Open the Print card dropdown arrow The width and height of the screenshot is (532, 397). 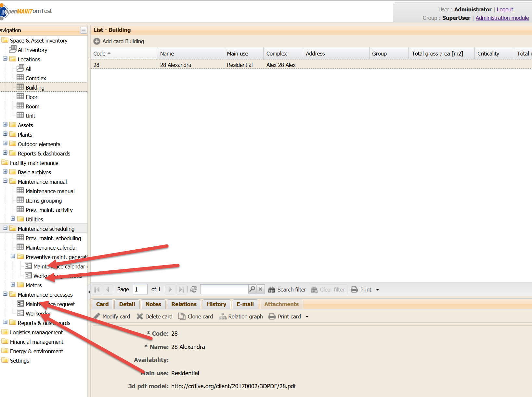pyautogui.click(x=307, y=316)
